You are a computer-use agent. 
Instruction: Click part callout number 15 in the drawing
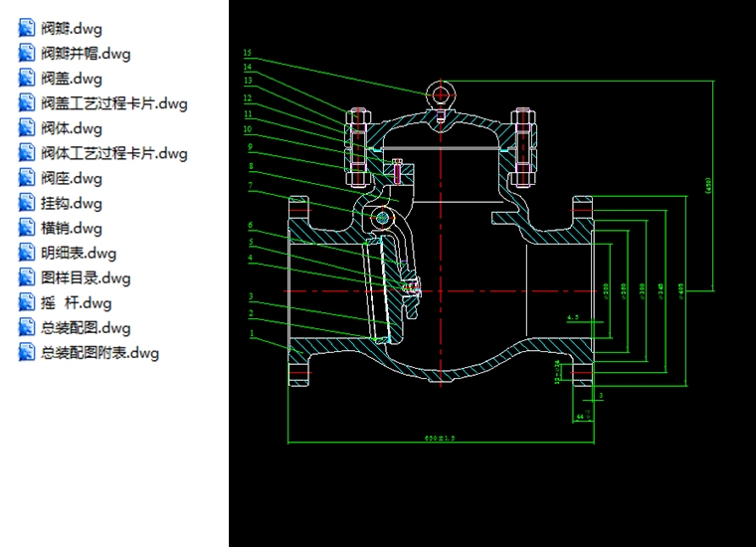pos(248,53)
